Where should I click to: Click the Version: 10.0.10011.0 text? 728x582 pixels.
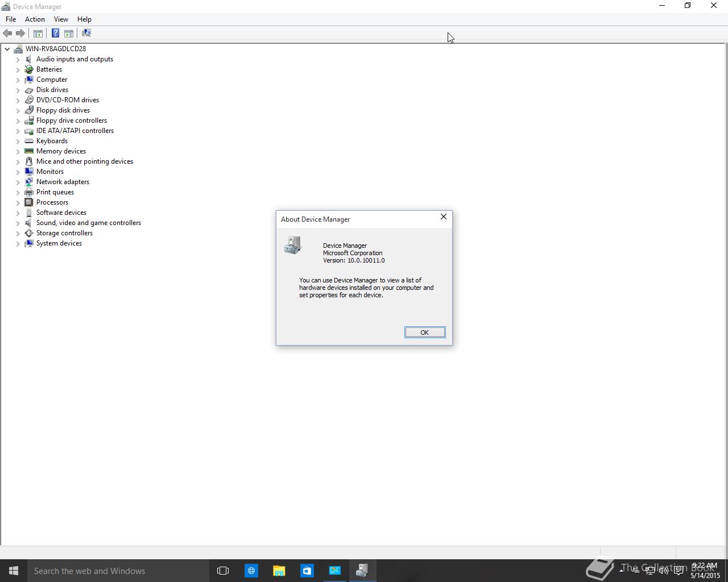point(354,260)
